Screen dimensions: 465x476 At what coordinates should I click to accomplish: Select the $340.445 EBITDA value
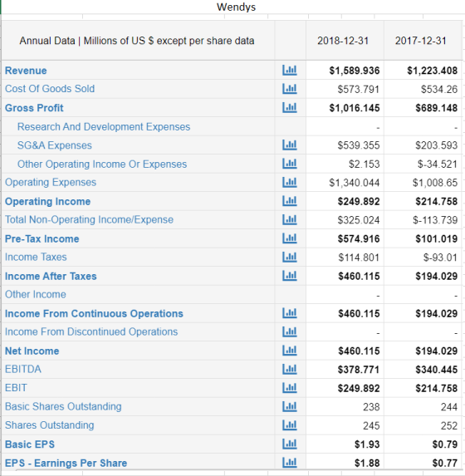point(437,370)
